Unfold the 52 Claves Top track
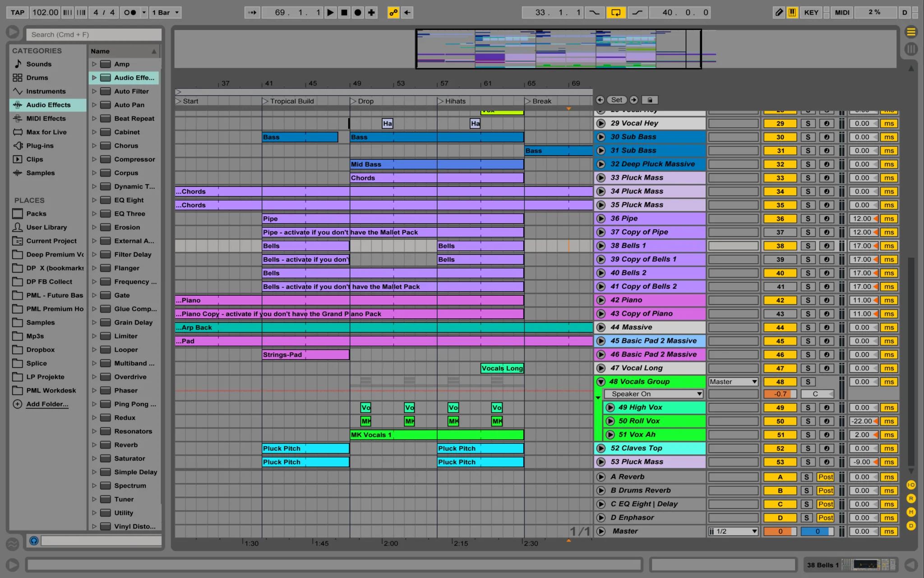This screenshot has height=578, width=924. click(x=601, y=448)
